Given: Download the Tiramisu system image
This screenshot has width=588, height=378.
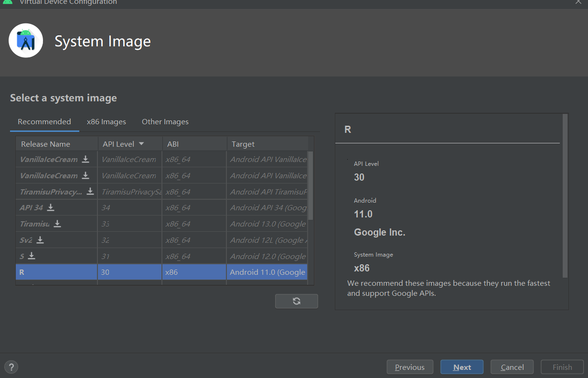Looking at the screenshot, I should point(57,224).
